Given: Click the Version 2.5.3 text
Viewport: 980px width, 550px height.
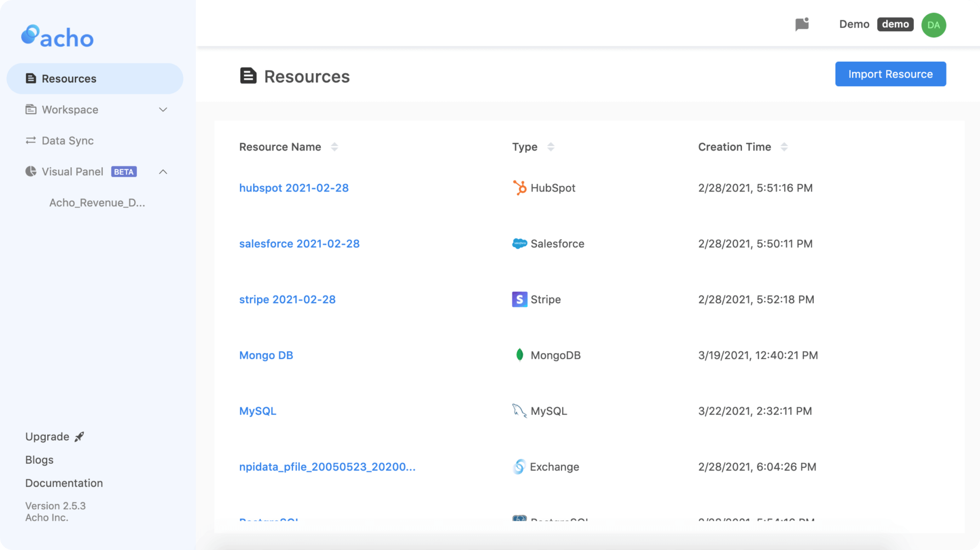Looking at the screenshot, I should pyautogui.click(x=55, y=506).
